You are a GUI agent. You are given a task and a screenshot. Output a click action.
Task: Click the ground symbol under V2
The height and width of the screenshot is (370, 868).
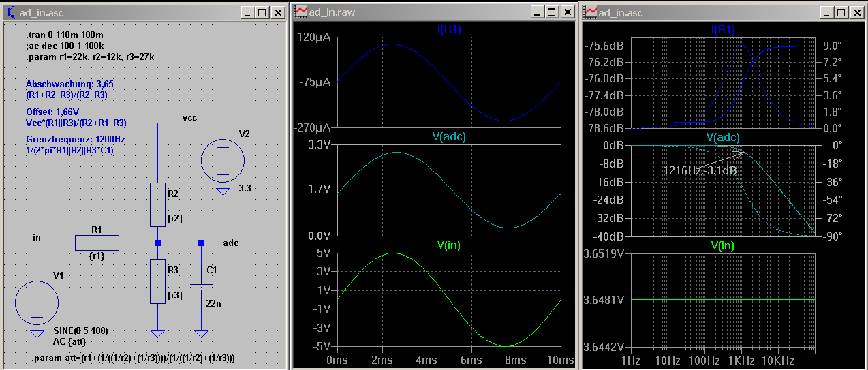(x=223, y=192)
